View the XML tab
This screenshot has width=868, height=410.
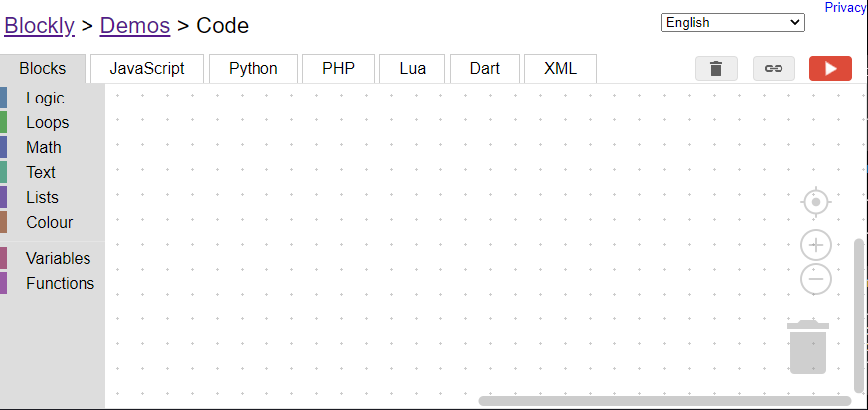pos(560,69)
